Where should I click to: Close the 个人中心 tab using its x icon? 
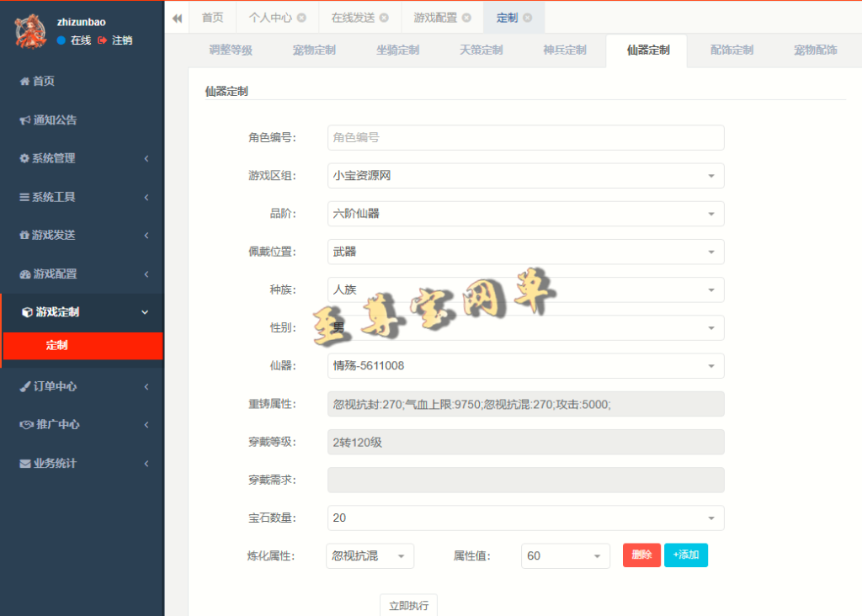[x=301, y=18]
